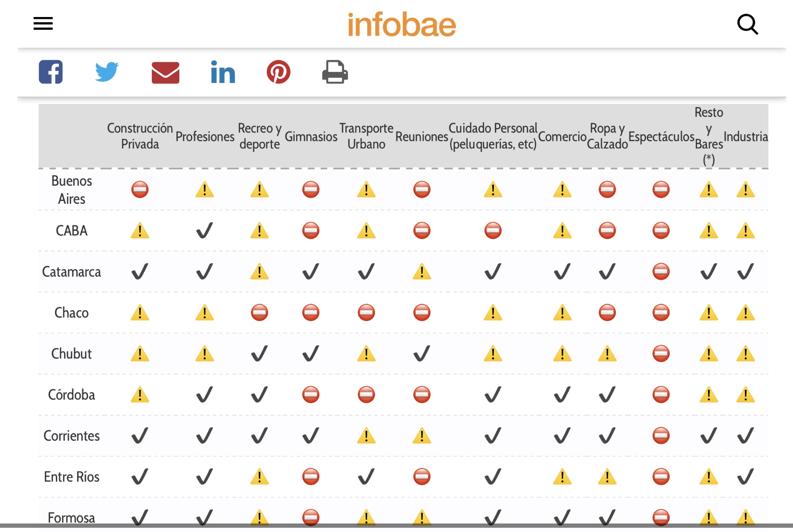
Task: Click the Industria column header
Action: click(x=746, y=137)
